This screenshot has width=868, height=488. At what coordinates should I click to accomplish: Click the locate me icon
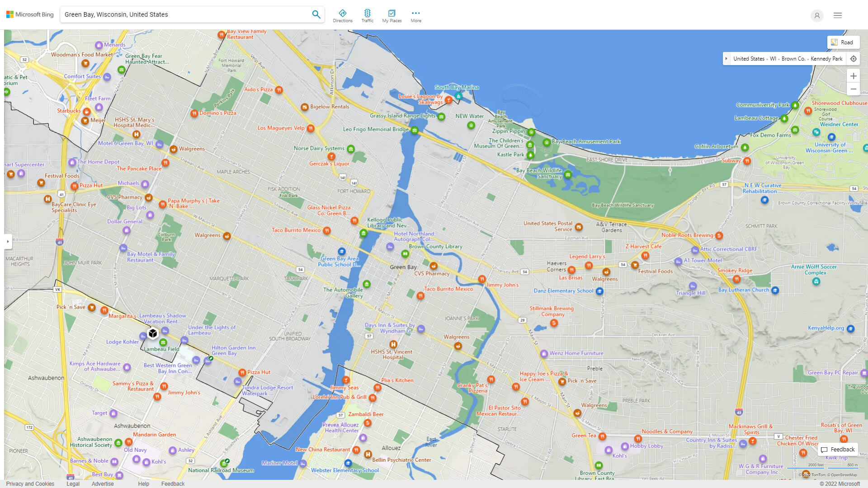pyautogui.click(x=853, y=59)
